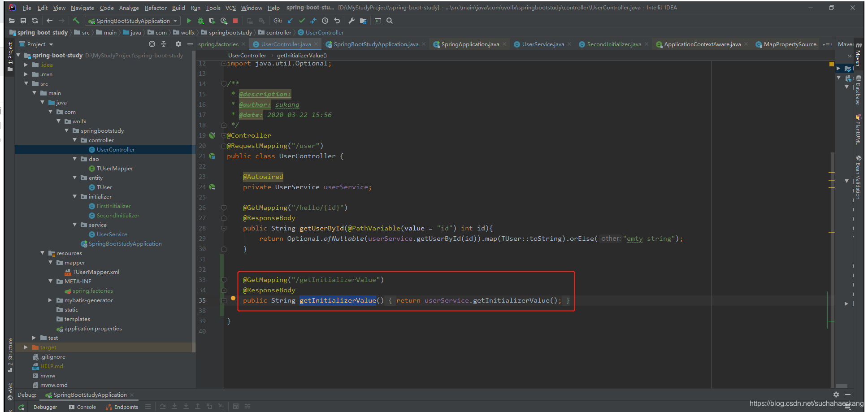Expand the .mvn folder
868x412 pixels.
pyautogui.click(x=26, y=74)
